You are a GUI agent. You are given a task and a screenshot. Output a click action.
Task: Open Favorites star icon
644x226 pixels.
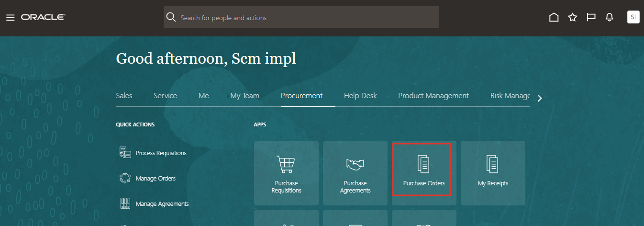[572, 18]
